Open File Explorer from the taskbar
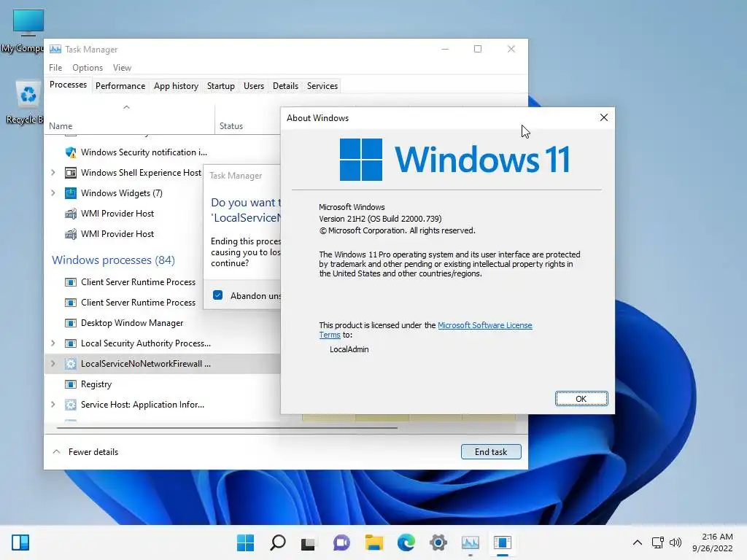The height and width of the screenshot is (560, 747). 374,542
